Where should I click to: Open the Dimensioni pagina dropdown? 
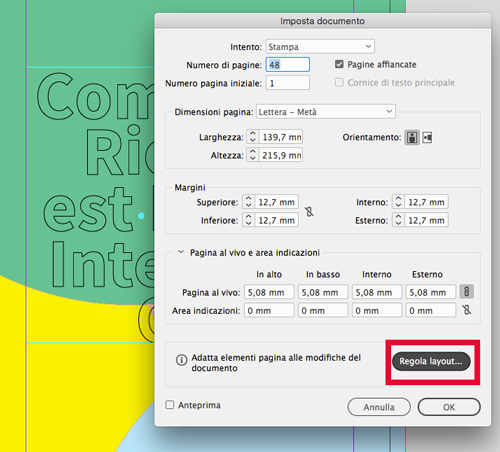click(x=326, y=111)
